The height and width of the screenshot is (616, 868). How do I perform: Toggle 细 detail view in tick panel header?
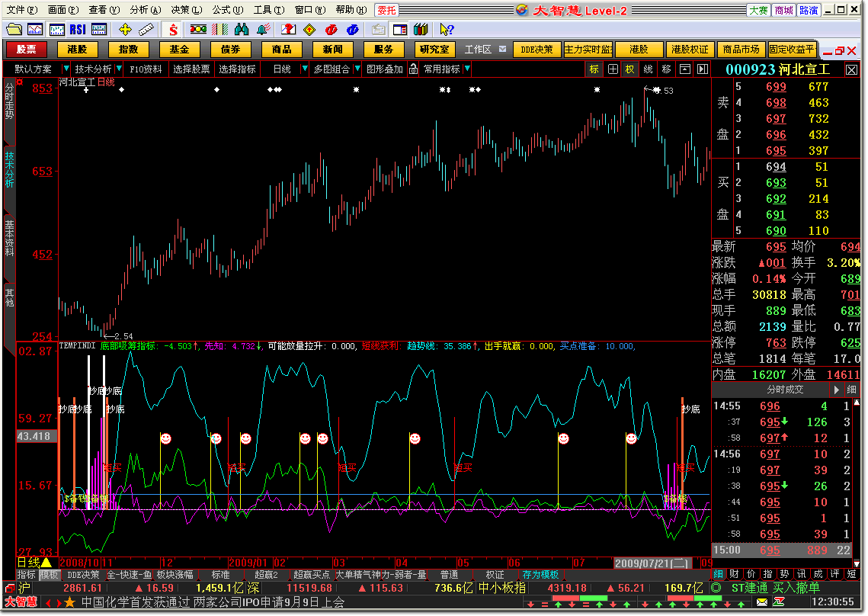851,390
